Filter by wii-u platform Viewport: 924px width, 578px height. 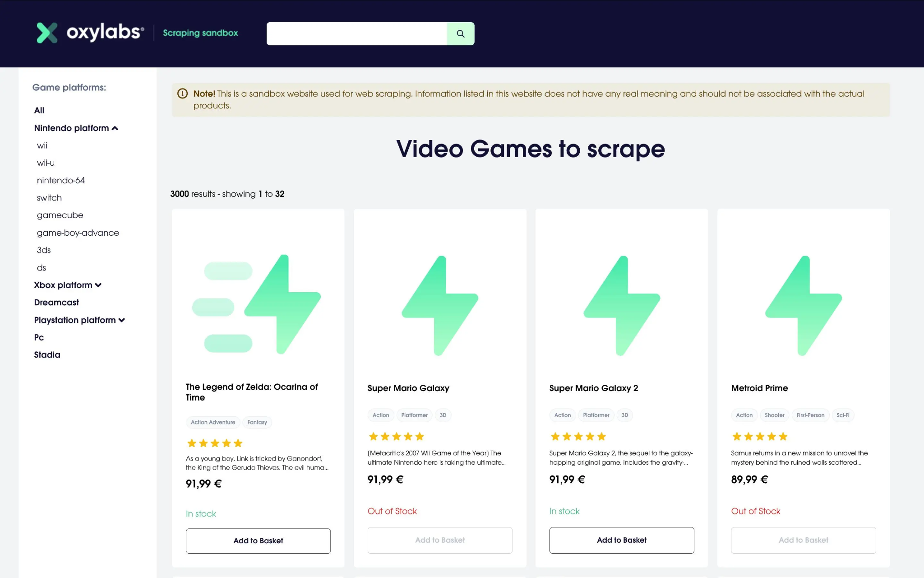[x=46, y=163]
